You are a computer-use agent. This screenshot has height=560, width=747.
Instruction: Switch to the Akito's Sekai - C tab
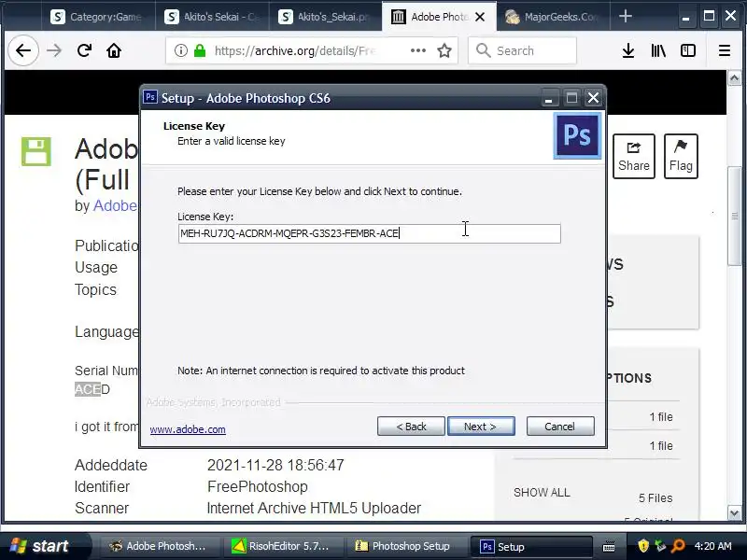point(212,17)
